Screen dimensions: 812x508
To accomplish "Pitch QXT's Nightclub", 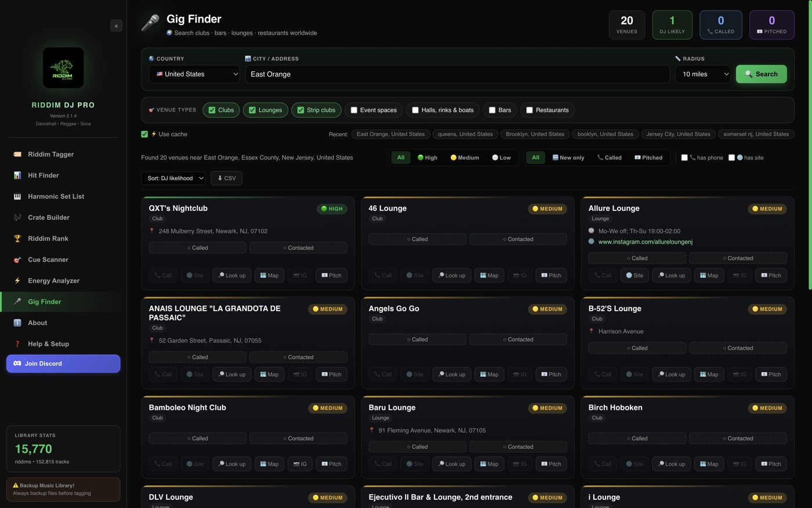I will (x=331, y=275).
